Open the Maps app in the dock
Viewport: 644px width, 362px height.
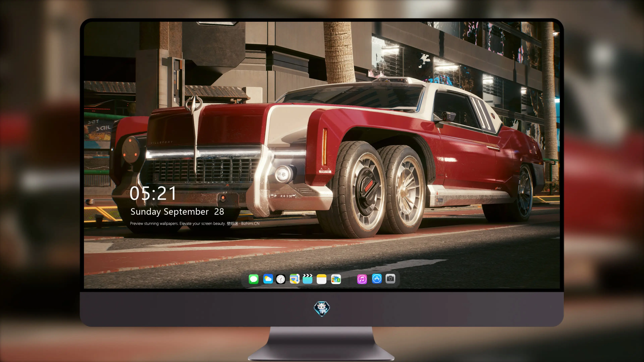pyautogui.click(x=294, y=279)
